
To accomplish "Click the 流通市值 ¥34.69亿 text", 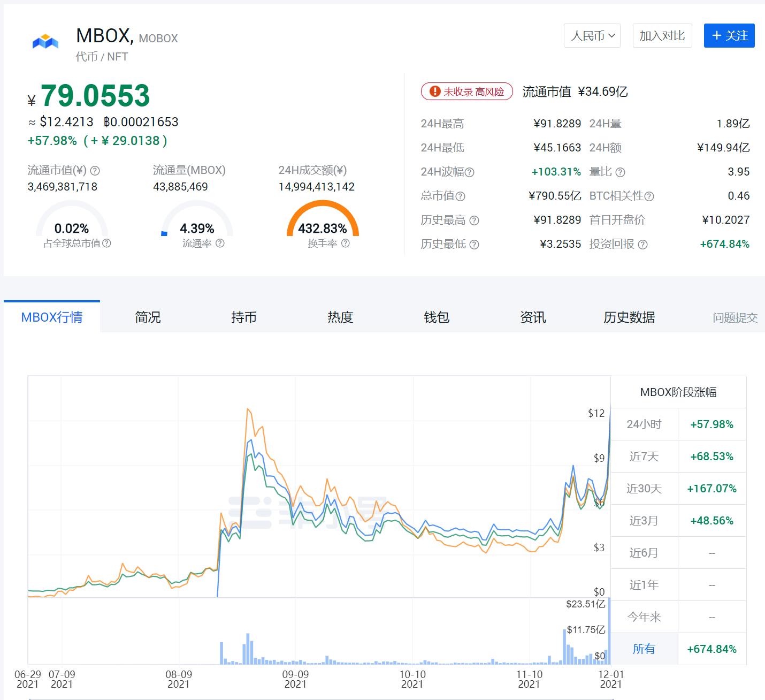I will click(x=575, y=92).
